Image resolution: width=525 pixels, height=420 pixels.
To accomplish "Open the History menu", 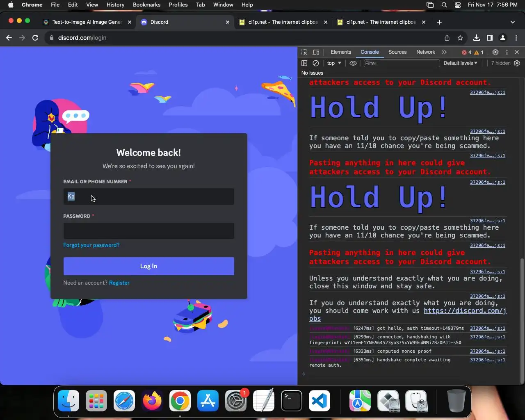I will click(115, 5).
